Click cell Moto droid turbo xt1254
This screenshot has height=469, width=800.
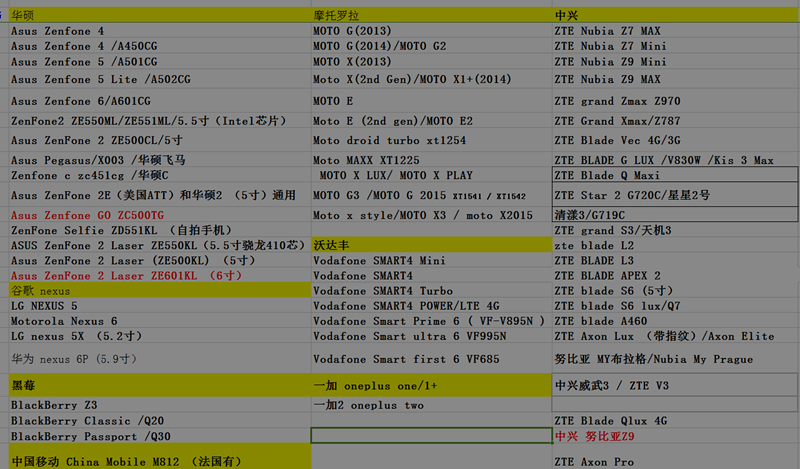432,140
